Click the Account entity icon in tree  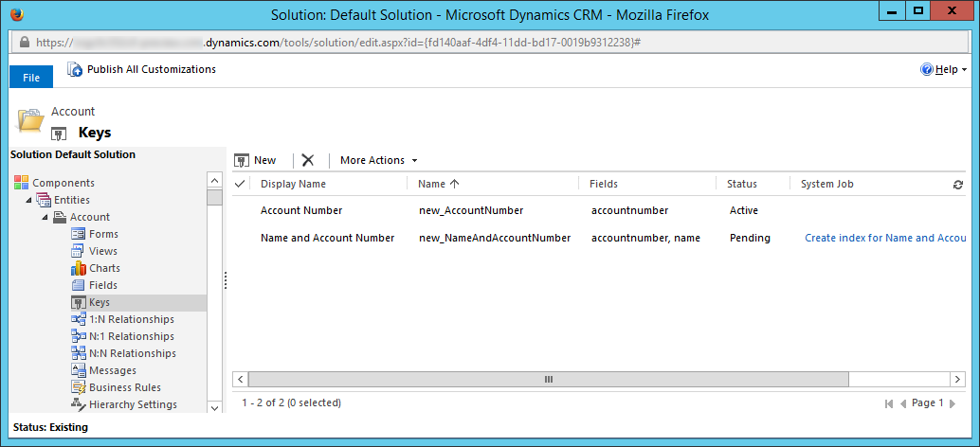60,217
